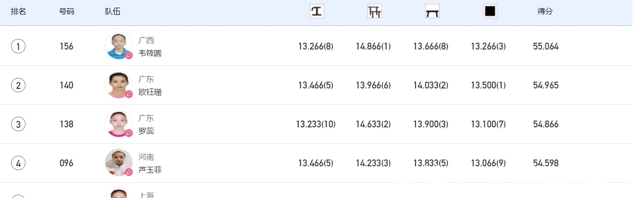The width and height of the screenshot is (644, 198).
Task: Click pink magnifier badge on 芦玉菲's photo
Action: point(129,172)
